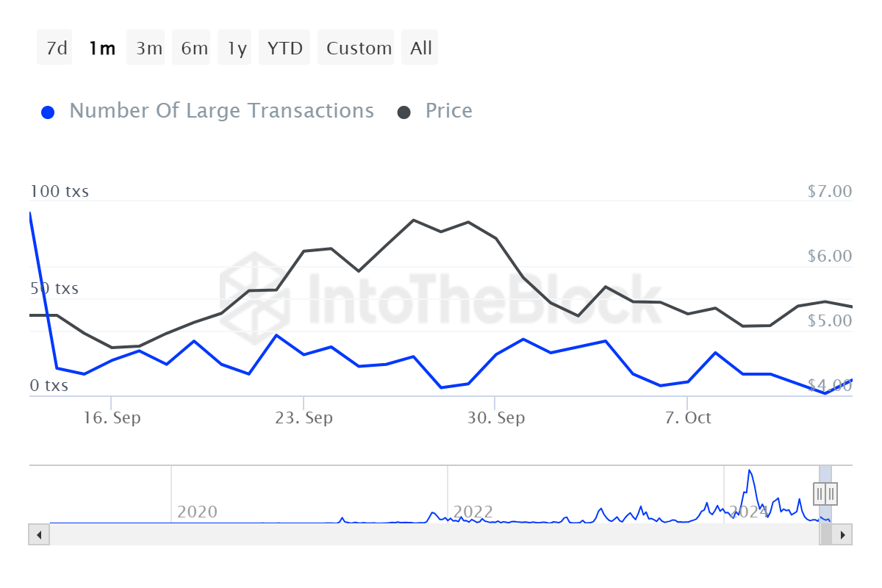
Task: Click the 23. Sep axis label
Action: (304, 418)
